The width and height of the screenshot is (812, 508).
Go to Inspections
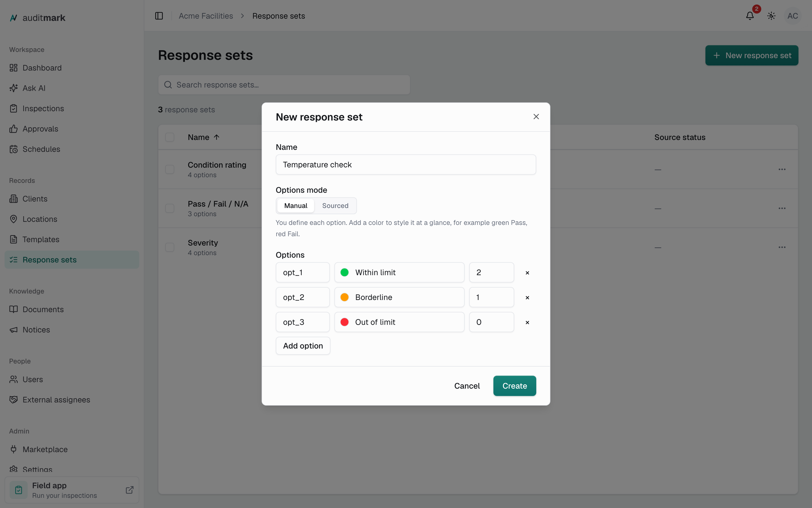coord(72,109)
